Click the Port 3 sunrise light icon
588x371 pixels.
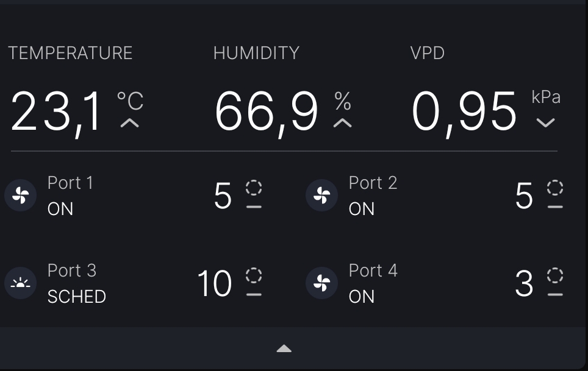pyautogui.click(x=20, y=283)
